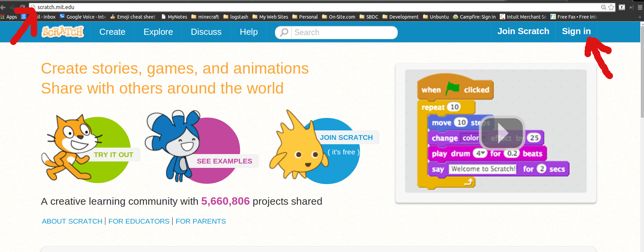The width and height of the screenshot is (644, 252).
Task: Open the Campfire: Sign in bookmark
Action: (474, 17)
